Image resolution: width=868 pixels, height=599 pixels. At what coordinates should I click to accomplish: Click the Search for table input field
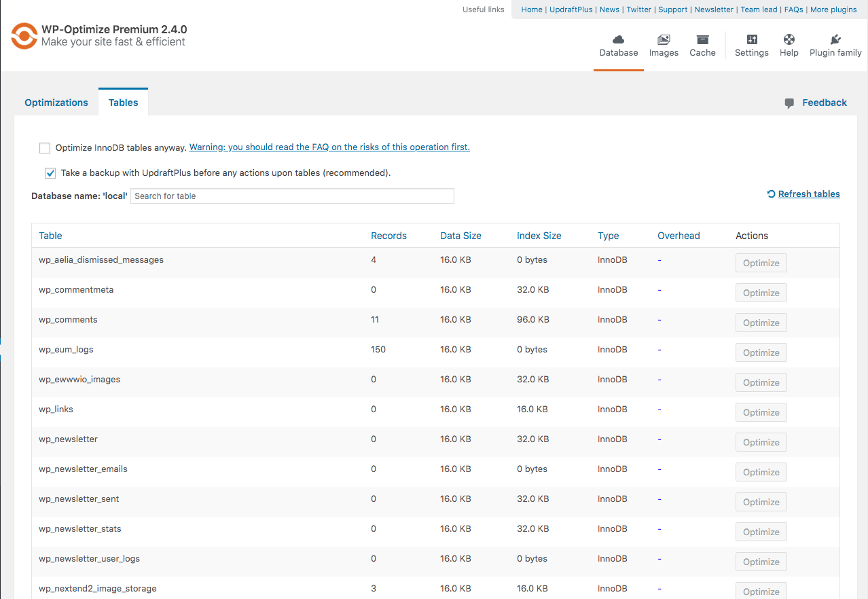coord(292,196)
